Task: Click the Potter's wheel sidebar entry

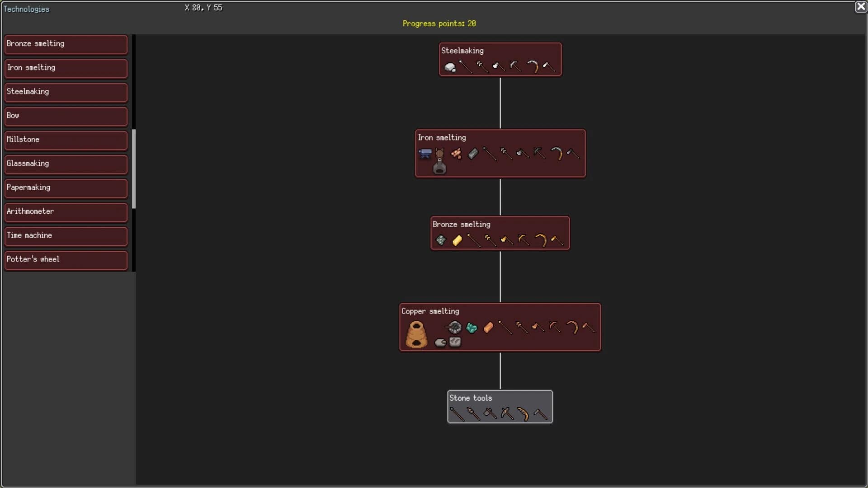Action: coord(66,260)
